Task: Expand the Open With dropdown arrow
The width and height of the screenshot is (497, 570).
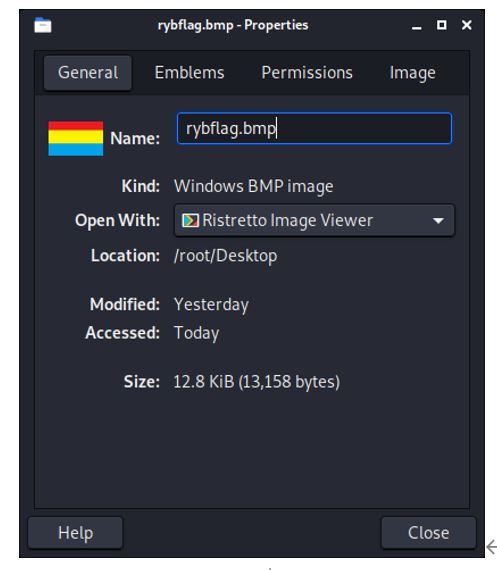Action: click(x=438, y=220)
